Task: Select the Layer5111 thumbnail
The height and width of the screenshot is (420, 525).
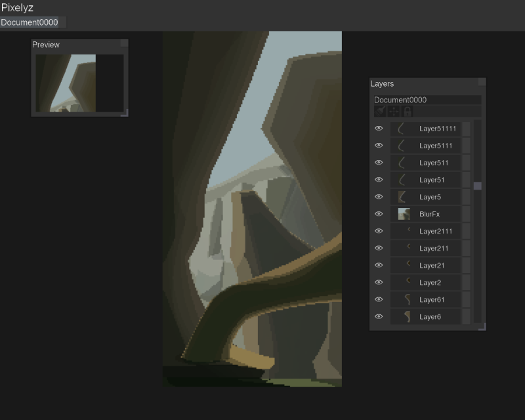Action: point(404,146)
